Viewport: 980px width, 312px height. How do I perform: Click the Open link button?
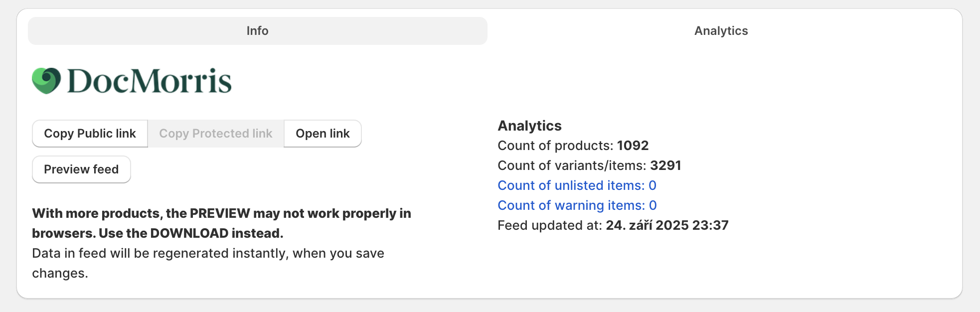[x=323, y=134]
